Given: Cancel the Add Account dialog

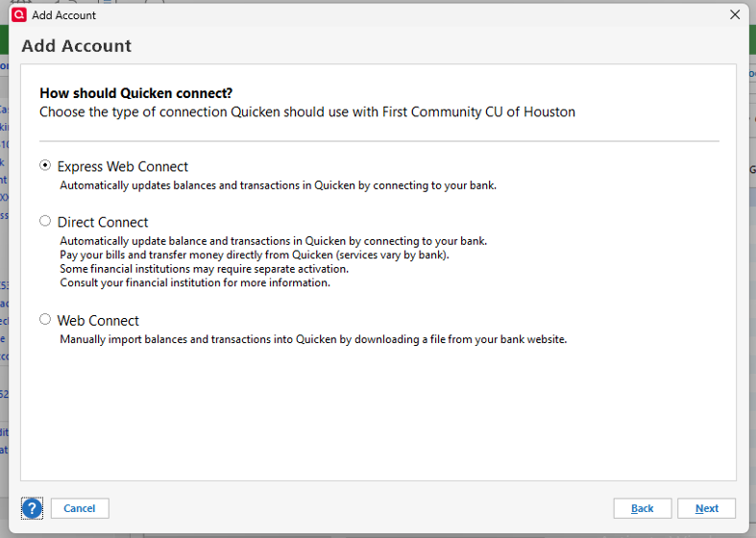Looking at the screenshot, I should [80, 508].
